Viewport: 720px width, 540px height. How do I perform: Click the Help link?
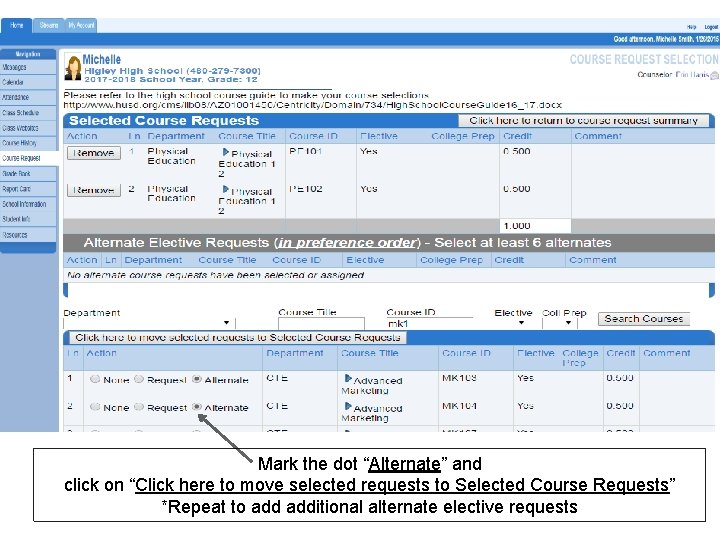pos(692,27)
